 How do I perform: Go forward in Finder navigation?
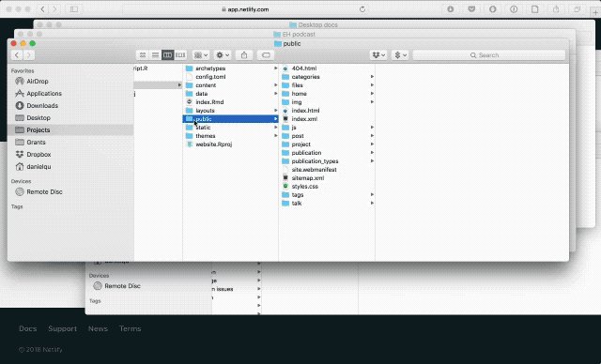coord(28,55)
